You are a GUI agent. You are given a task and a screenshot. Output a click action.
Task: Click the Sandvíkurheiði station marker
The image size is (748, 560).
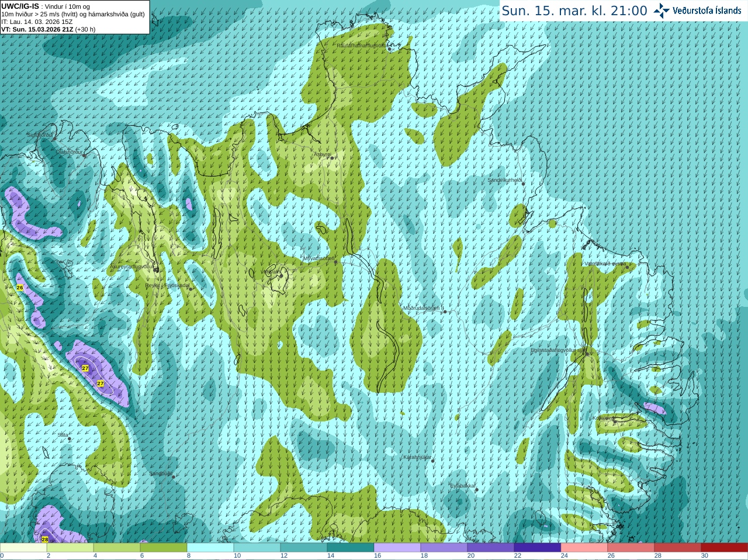[x=524, y=184]
